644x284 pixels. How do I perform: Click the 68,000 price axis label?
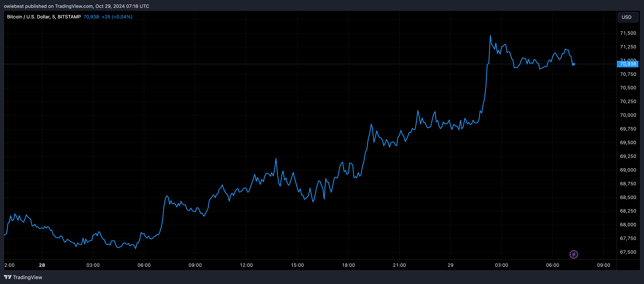tap(628, 224)
